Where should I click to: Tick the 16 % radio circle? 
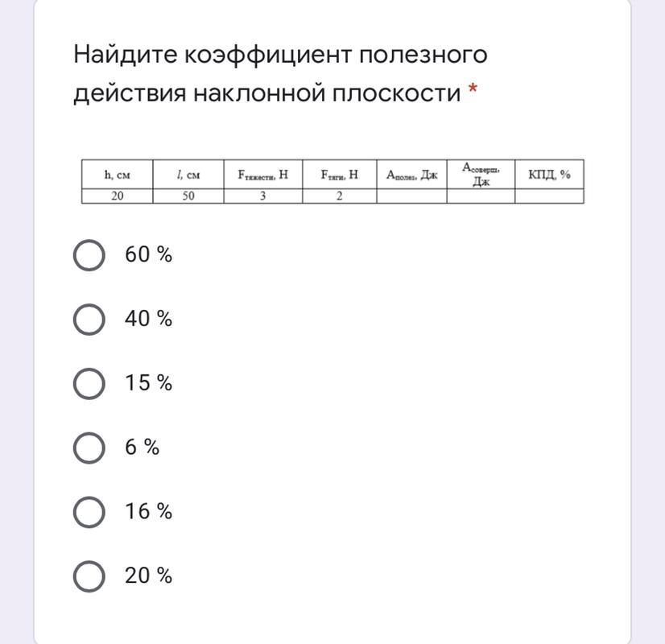[x=89, y=512]
